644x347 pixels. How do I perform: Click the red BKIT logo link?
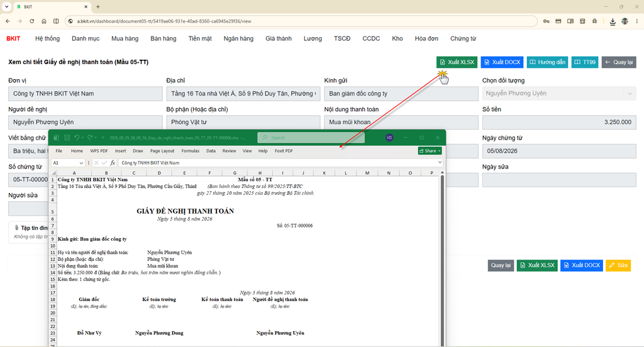click(13, 38)
